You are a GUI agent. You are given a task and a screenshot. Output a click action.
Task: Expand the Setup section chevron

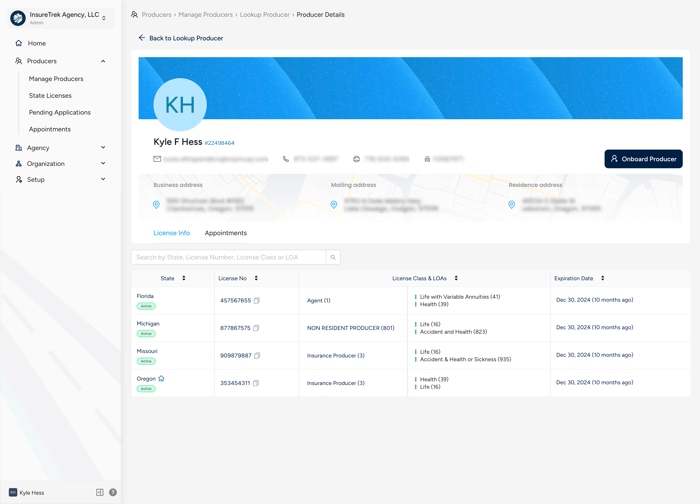pyautogui.click(x=103, y=179)
